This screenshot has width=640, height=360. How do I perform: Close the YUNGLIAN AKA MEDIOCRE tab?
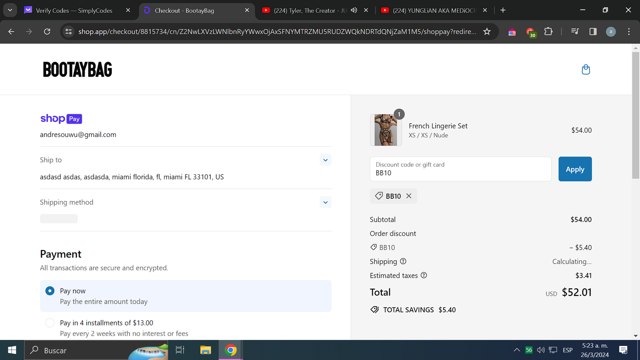point(485,10)
